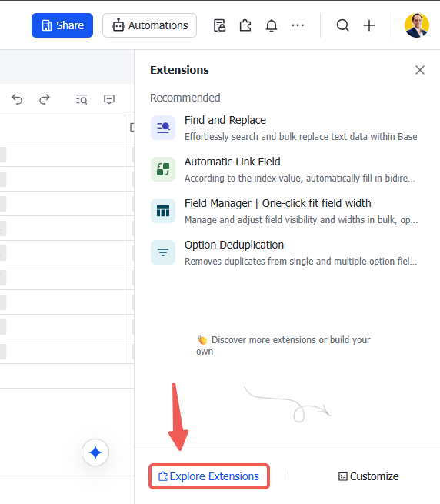Select Automatic Link Field extension title
This screenshot has height=504, width=440.
232,162
